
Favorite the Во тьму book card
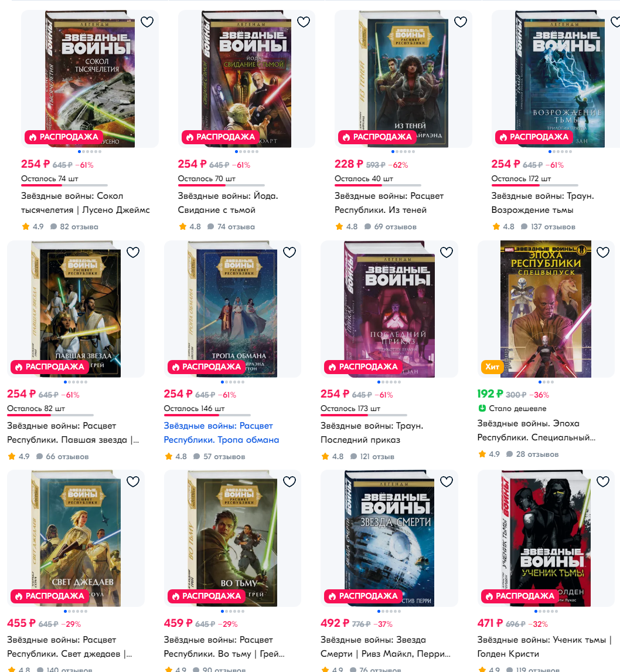[x=289, y=481]
